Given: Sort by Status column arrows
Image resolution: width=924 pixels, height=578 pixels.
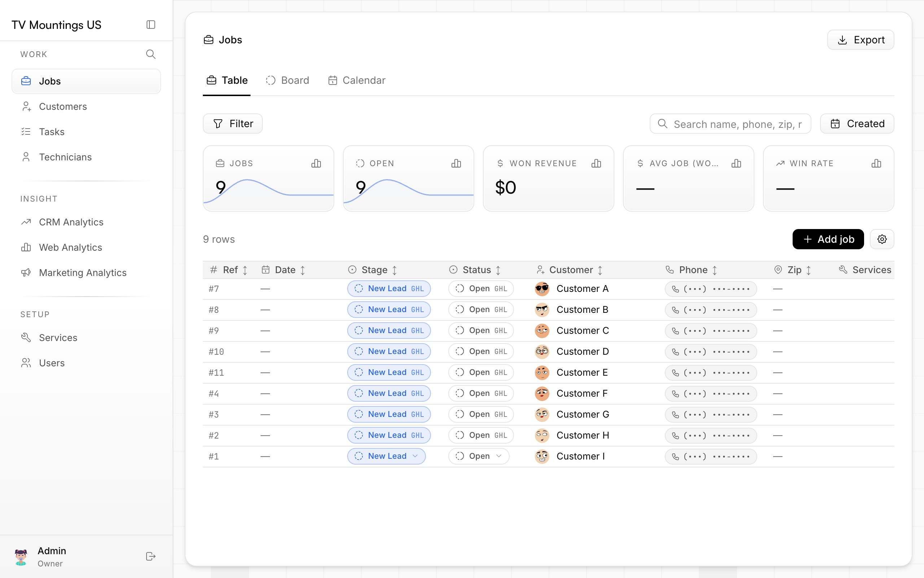Looking at the screenshot, I should point(498,270).
